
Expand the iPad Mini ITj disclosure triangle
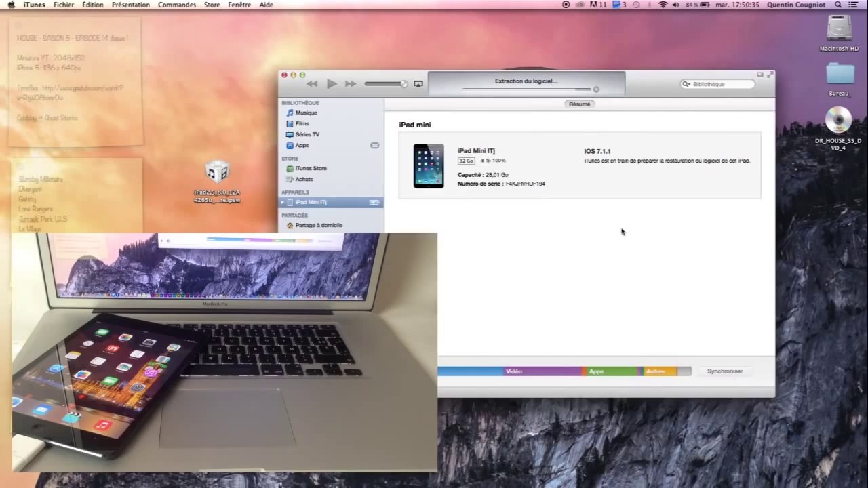click(283, 202)
